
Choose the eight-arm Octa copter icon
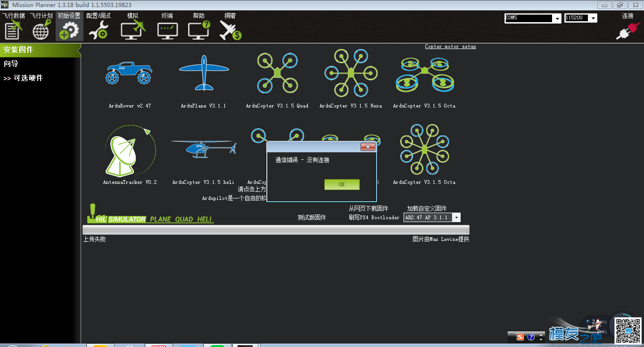(424, 149)
